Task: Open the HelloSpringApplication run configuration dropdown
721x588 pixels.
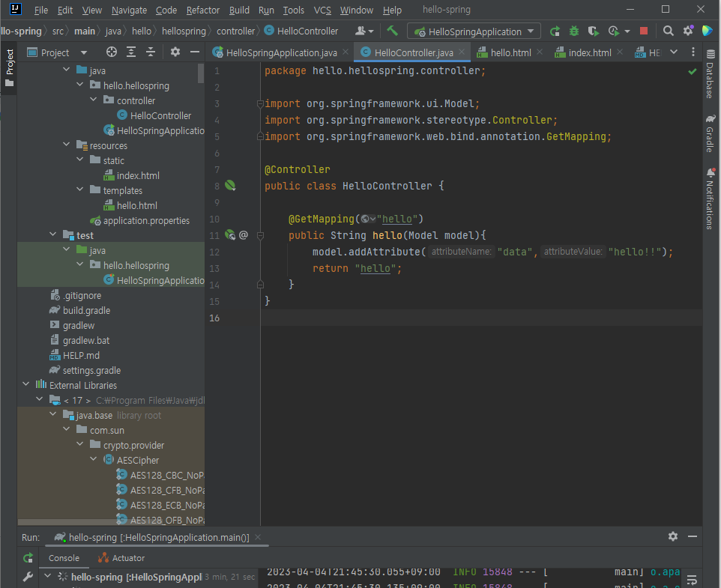Action: tap(474, 31)
